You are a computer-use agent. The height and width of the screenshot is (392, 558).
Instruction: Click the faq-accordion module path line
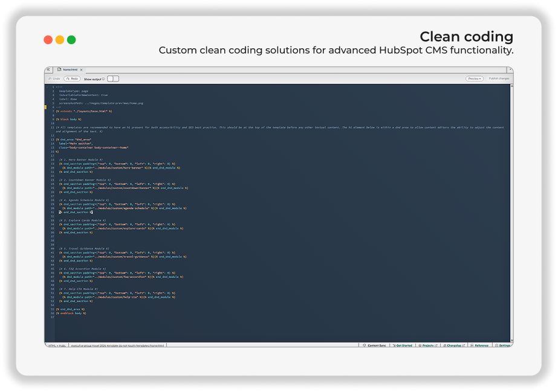tap(123, 277)
